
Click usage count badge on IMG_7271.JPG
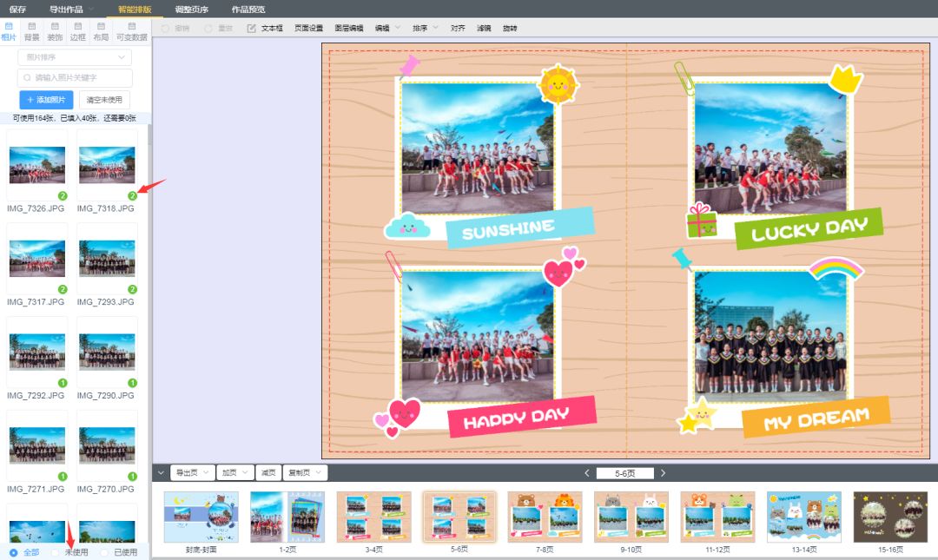[x=63, y=477]
